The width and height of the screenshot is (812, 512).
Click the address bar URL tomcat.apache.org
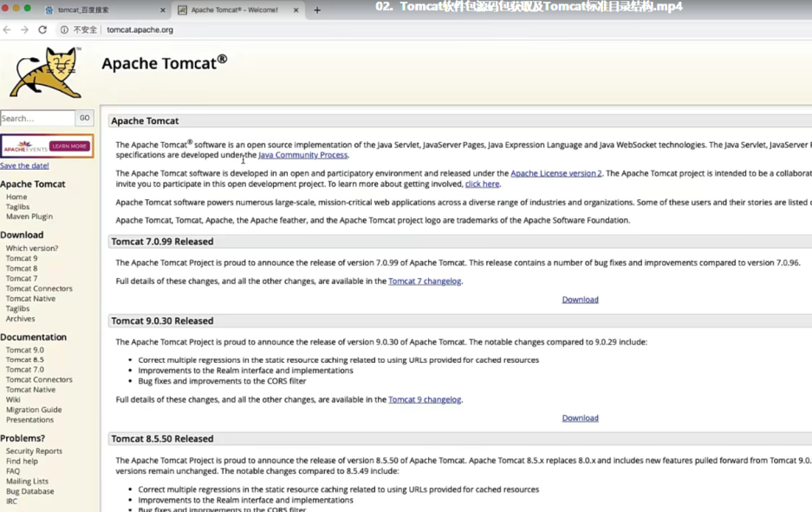[140, 29]
